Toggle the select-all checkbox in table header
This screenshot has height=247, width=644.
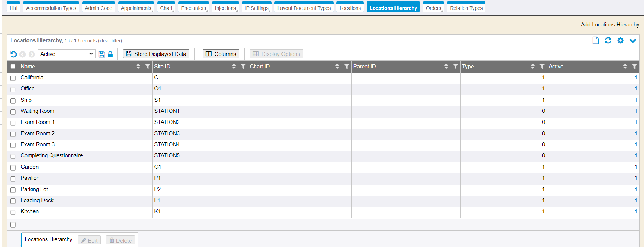coord(13,67)
